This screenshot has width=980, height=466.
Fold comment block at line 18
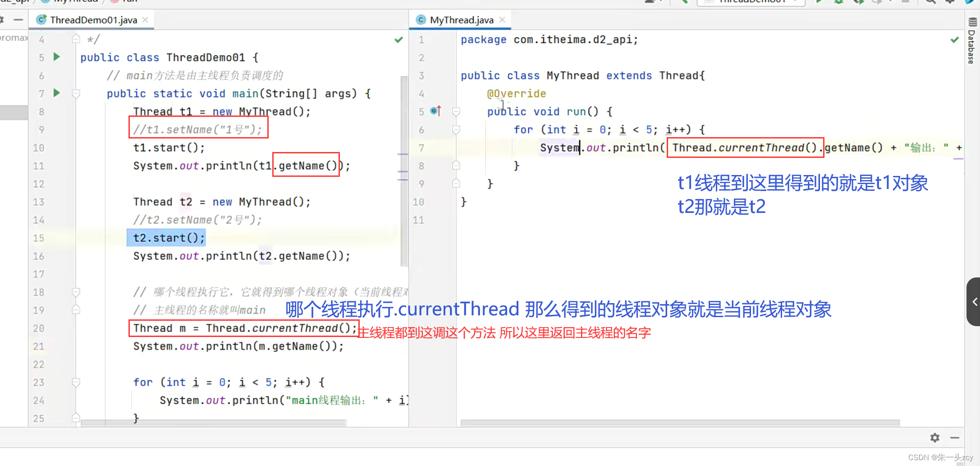[76, 292]
